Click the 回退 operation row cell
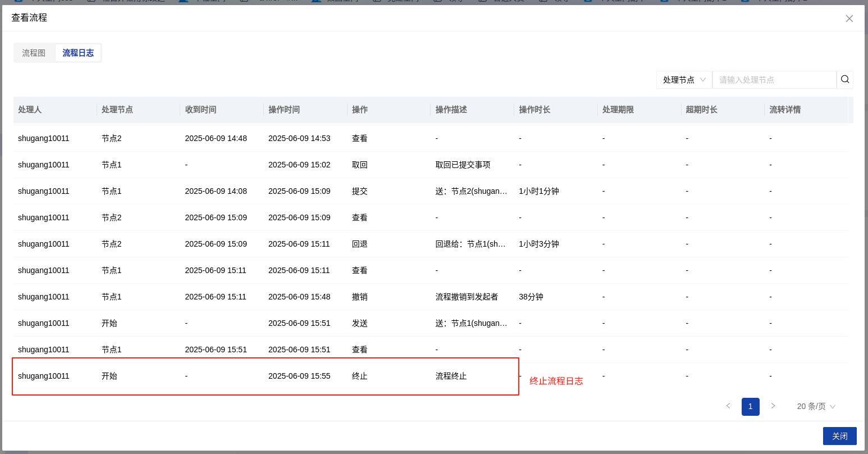Screen dimensions: 868x454 [360, 244]
